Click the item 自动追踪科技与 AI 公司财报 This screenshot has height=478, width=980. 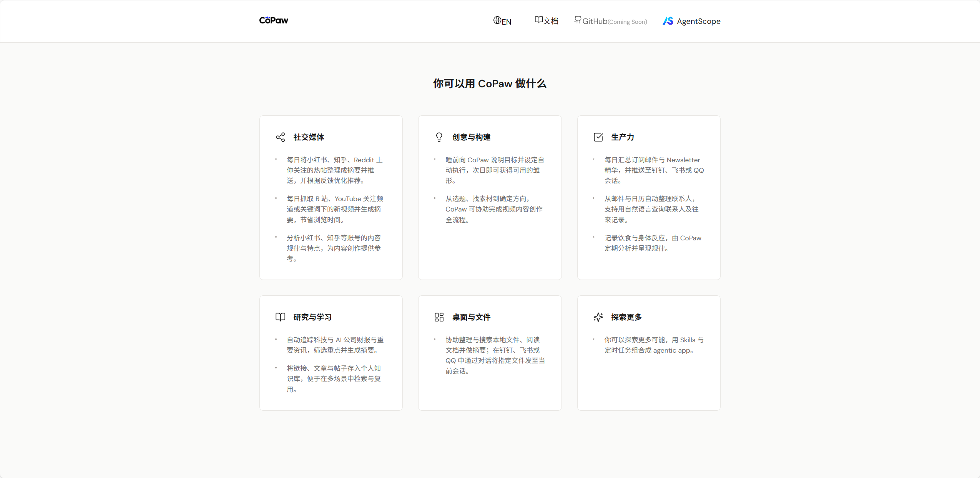(335, 345)
